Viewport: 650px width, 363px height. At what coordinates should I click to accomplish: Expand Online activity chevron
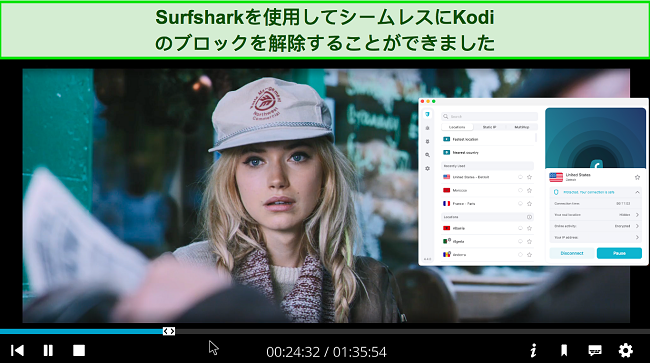point(637,226)
